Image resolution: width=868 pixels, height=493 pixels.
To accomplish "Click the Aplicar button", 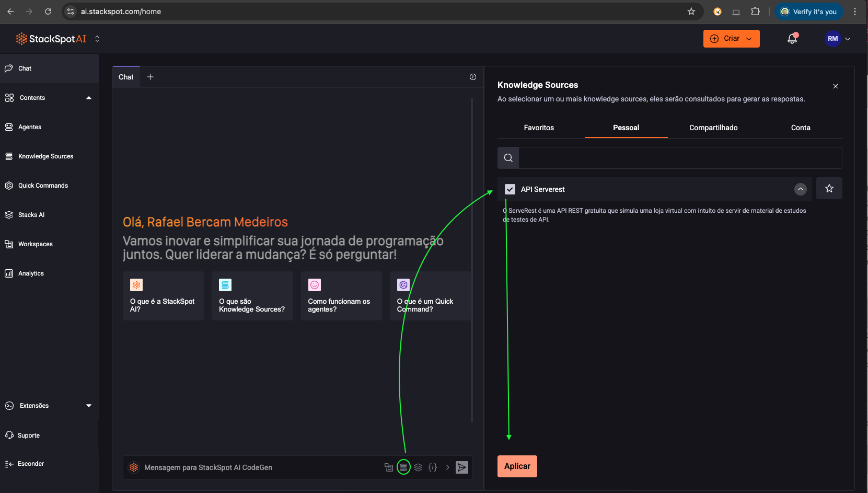I will click(517, 466).
